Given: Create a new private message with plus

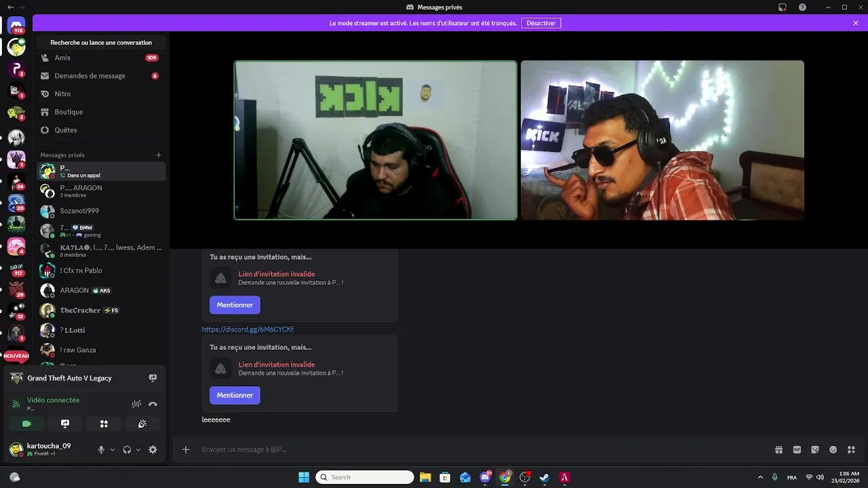Looking at the screenshot, I should pos(159,155).
